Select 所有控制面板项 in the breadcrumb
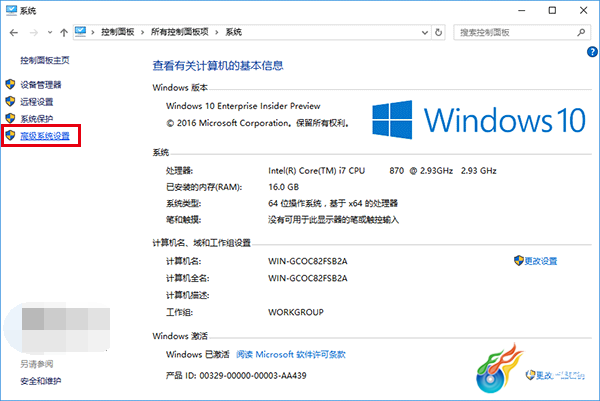Image resolution: width=600 pixels, height=401 pixels. point(179,32)
